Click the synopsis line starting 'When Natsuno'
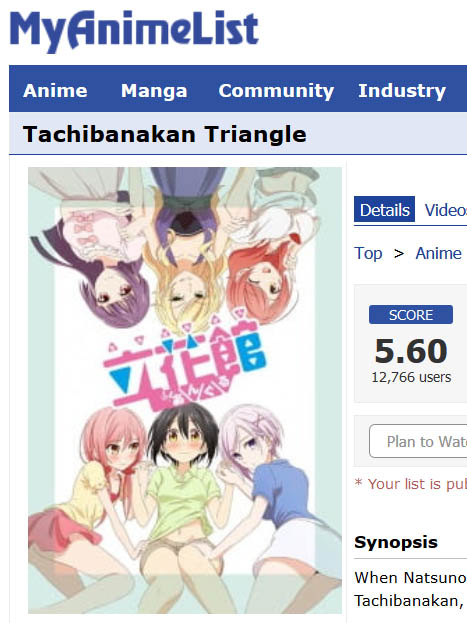 [411, 577]
